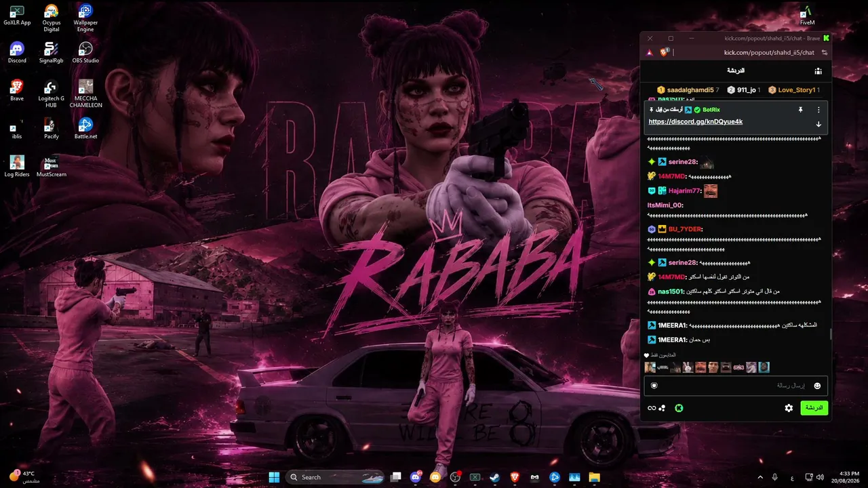Open the chat identity badge icon in message box
This screenshot has height=488, width=868.
pos(654,386)
